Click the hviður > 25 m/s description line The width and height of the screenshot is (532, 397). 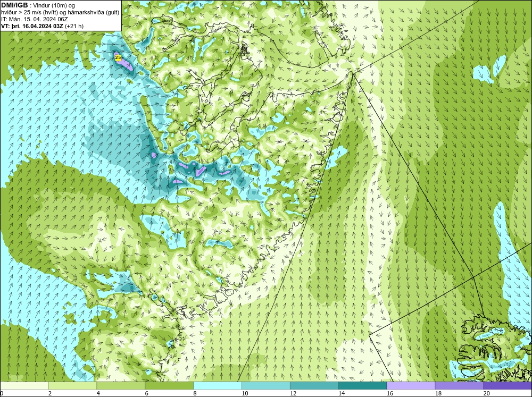click(x=60, y=13)
